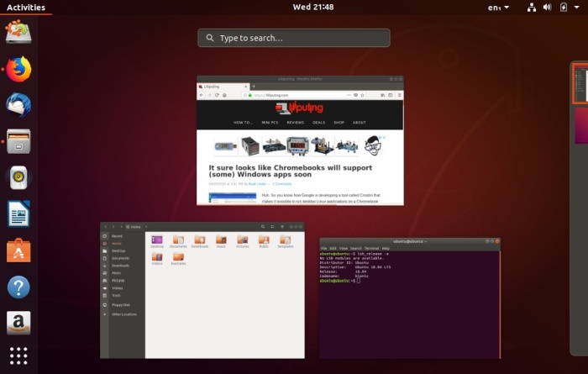Open Thunderbird Mail from the dock

[x=18, y=105]
